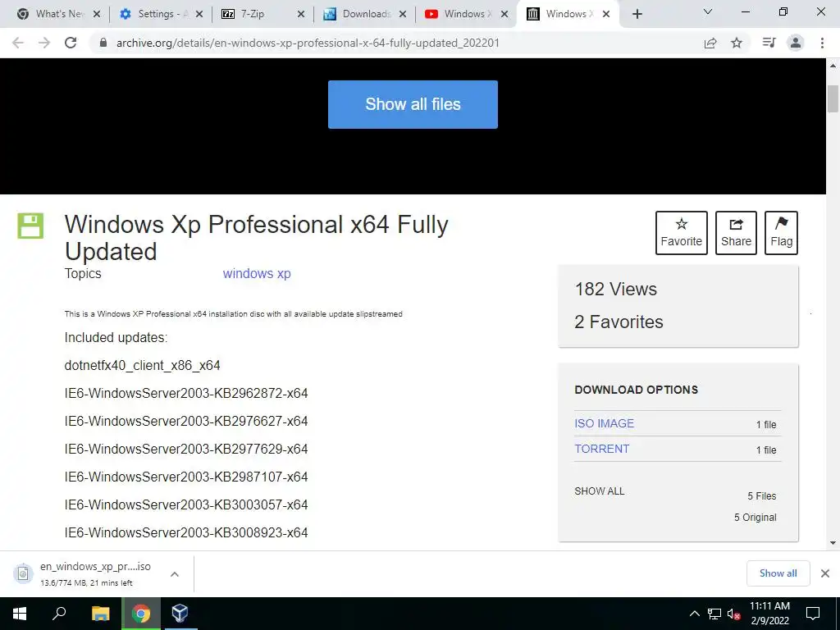
Task: Open File Explorer from taskbar
Action: click(x=100, y=614)
